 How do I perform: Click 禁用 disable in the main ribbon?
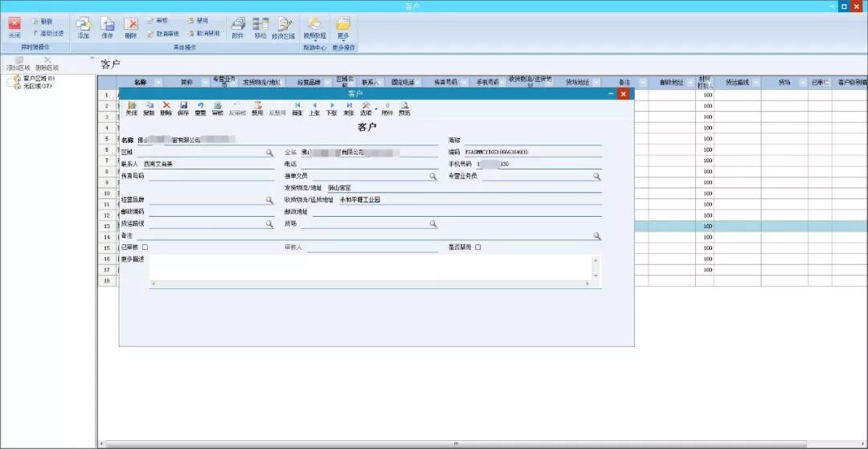[199, 21]
